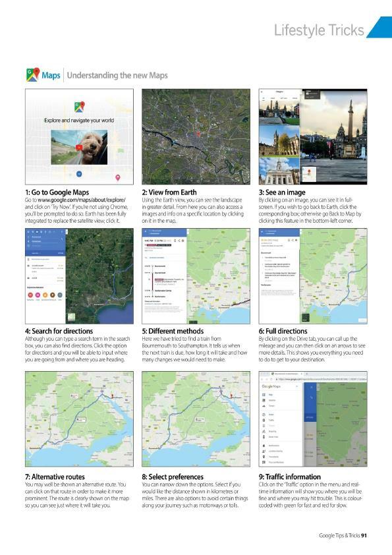This screenshot has height=555, width=392.
Task: Click the grey 'more' circle icon in the explore row
Action: (60, 295)
